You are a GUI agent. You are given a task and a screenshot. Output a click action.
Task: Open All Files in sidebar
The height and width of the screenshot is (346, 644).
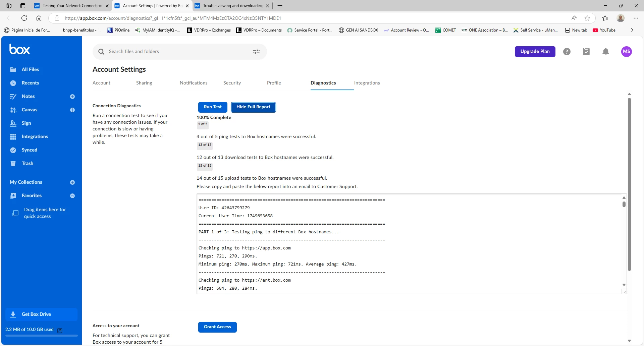(x=30, y=69)
